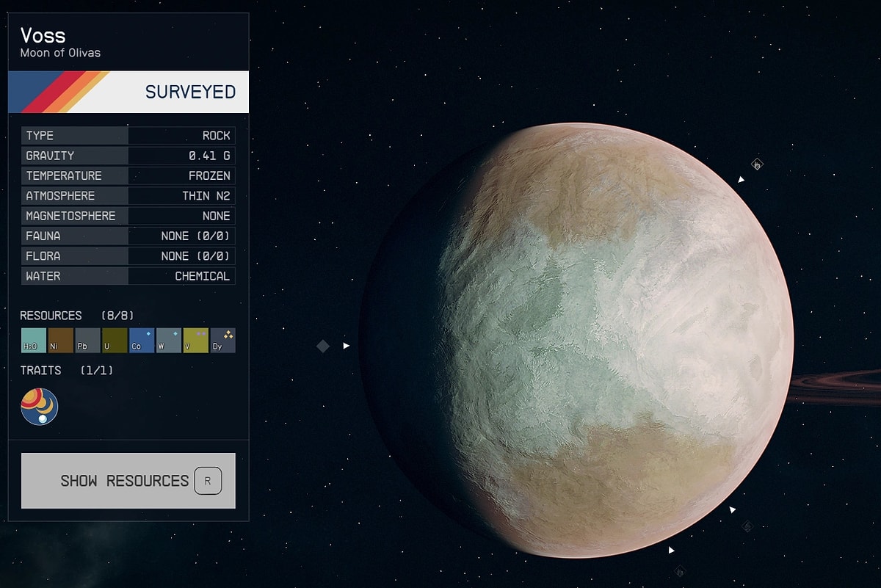Select the Gravity row showing 0.41 G
The image size is (881, 588).
tap(128, 156)
